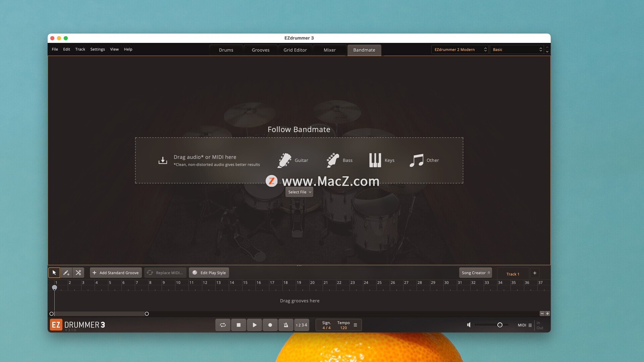Click the panel resize handle dots
Image resolution: width=644 pixels, height=362 pixels.
click(299, 266)
